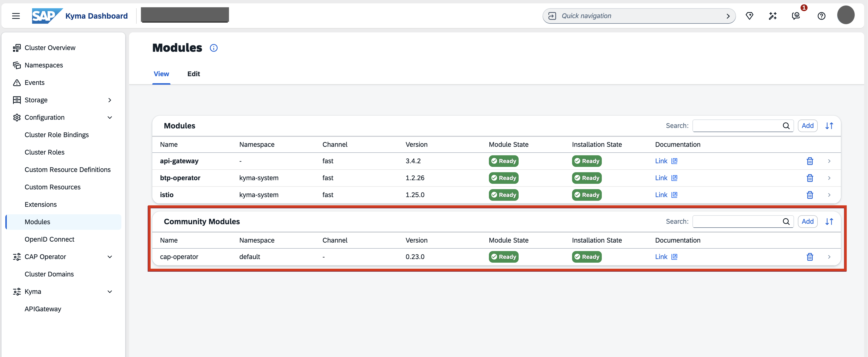The height and width of the screenshot is (357, 868).
Task: Expand istio row details arrow
Action: (x=829, y=195)
